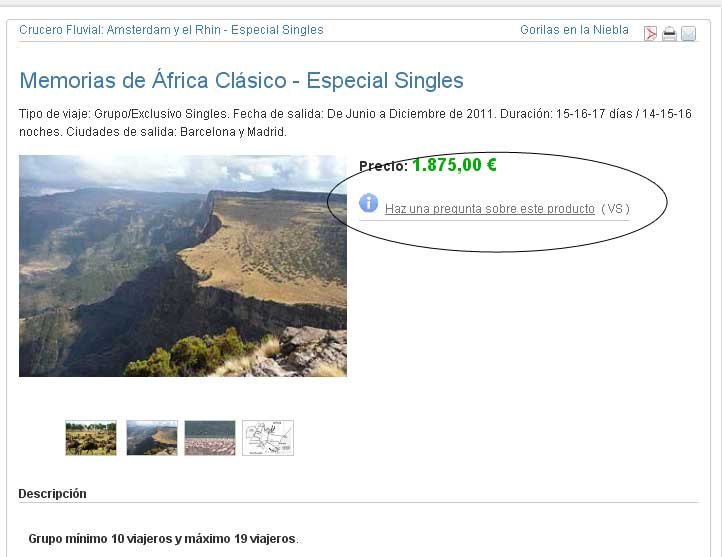Select the pink flamingos thumbnail

click(x=210, y=438)
